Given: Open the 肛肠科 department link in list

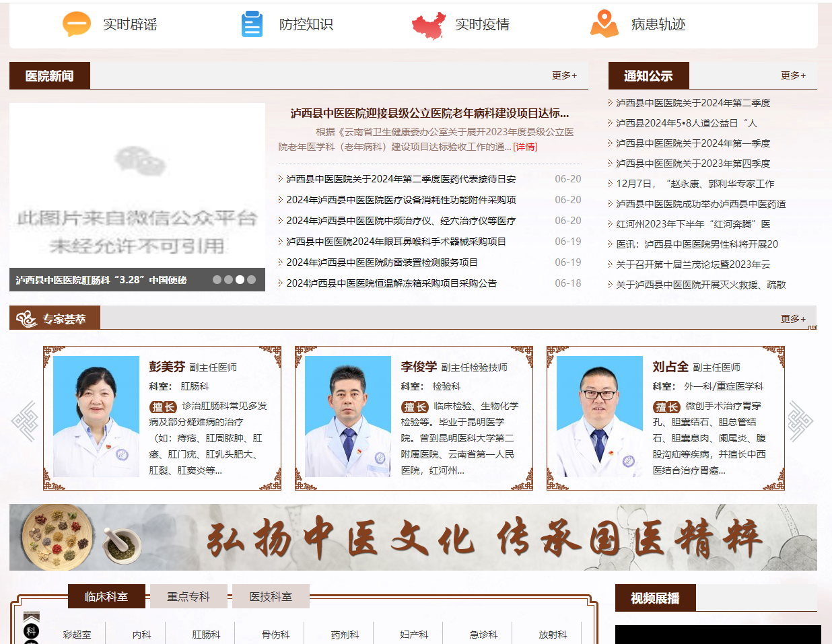Looking at the screenshot, I should [x=206, y=635].
